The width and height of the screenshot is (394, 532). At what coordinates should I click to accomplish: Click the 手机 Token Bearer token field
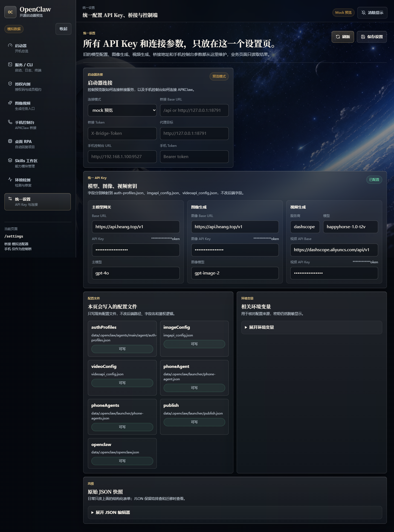point(194,157)
